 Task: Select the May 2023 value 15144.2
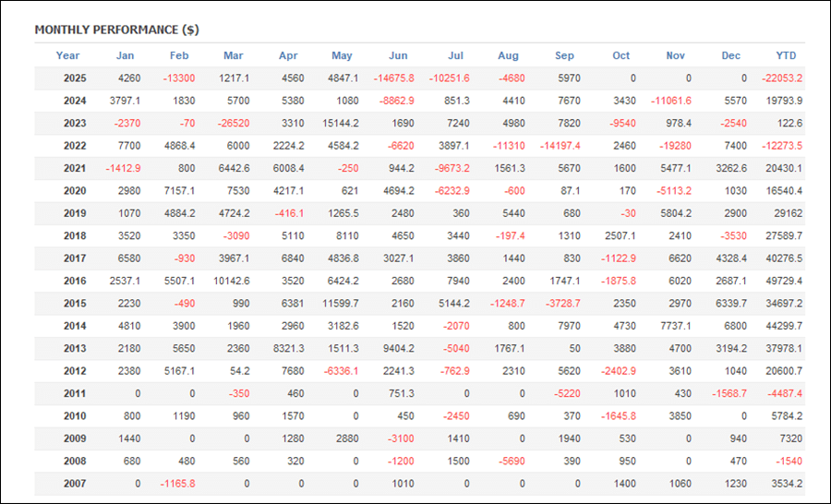click(340, 124)
